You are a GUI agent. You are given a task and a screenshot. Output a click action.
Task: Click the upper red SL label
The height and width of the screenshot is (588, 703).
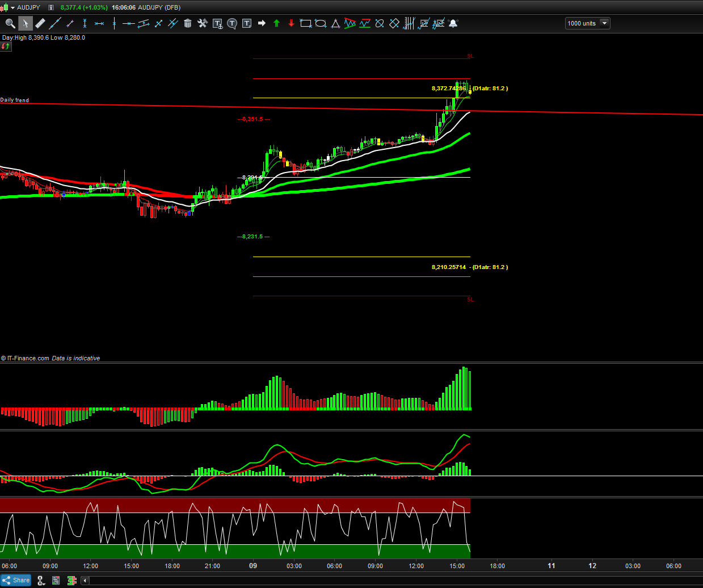click(x=470, y=56)
